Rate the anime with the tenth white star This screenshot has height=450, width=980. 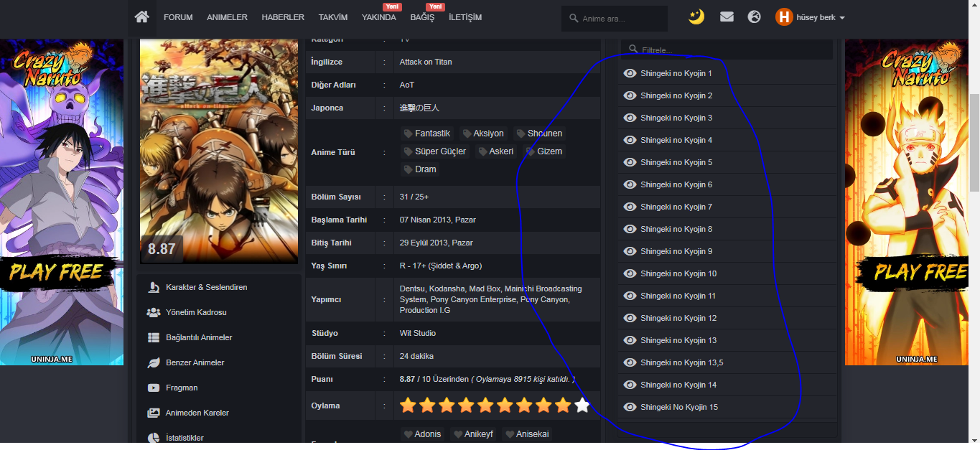tap(582, 406)
